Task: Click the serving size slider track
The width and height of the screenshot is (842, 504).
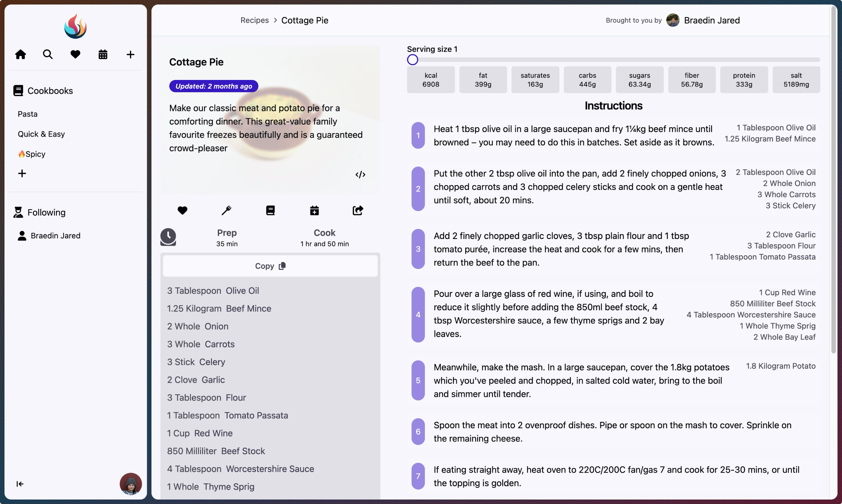Action: tap(614, 60)
